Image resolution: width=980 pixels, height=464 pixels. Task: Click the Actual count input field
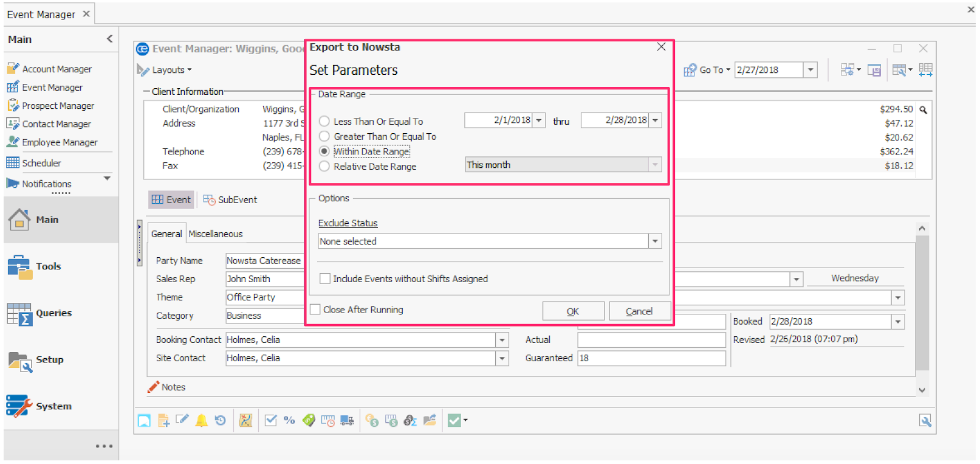click(651, 340)
